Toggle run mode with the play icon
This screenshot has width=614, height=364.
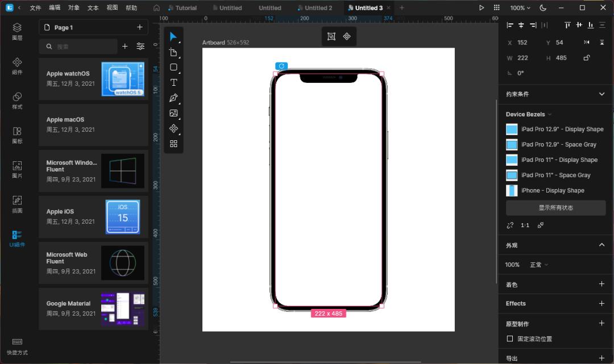point(482,7)
